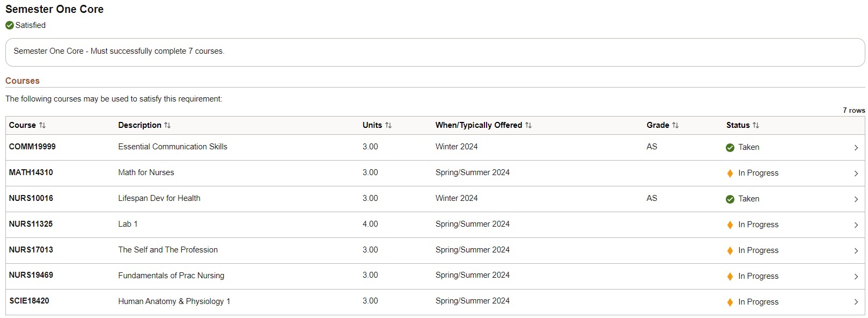Image resolution: width=868 pixels, height=318 pixels.
Task: Select Lifespan Dev for Health row
Action: 159,198
